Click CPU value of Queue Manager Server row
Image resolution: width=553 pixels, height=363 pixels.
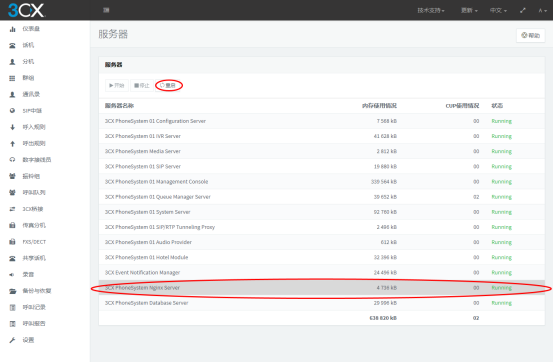(x=476, y=197)
